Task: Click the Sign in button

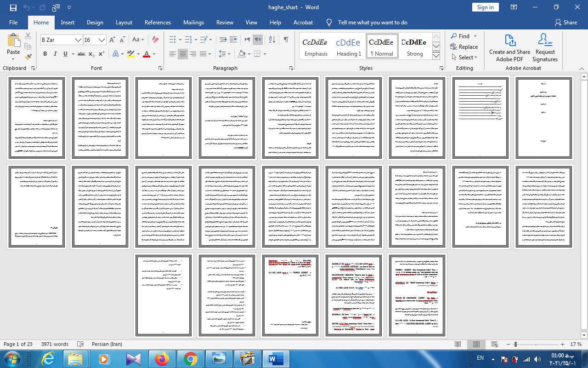Action: pos(485,7)
